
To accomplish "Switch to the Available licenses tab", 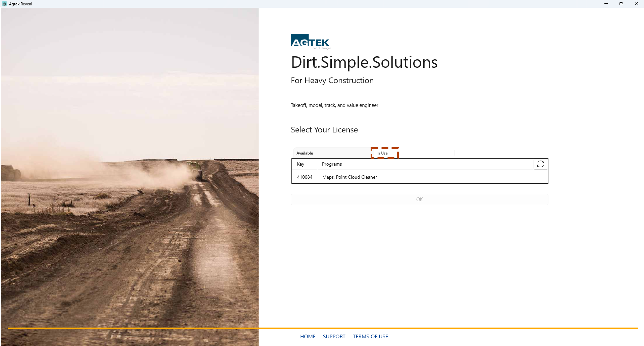I will pyautogui.click(x=305, y=153).
